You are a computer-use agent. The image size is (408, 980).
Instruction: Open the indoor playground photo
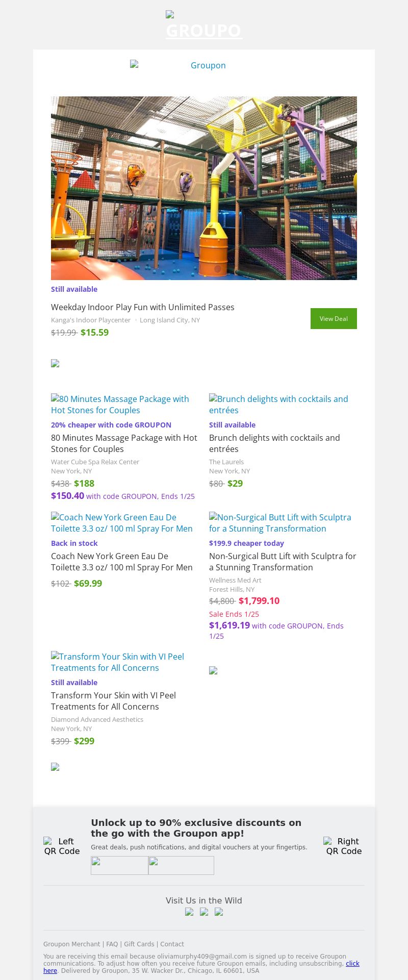(x=204, y=188)
